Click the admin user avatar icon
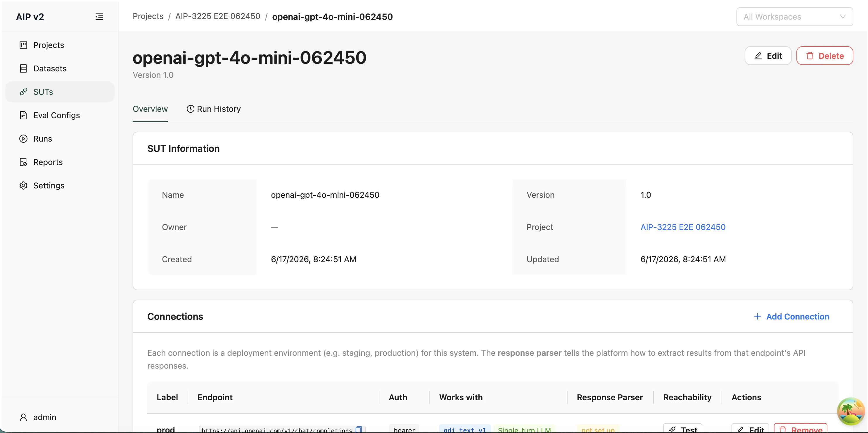Image resolution: width=868 pixels, height=433 pixels. pyautogui.click(x=23, y=417)
